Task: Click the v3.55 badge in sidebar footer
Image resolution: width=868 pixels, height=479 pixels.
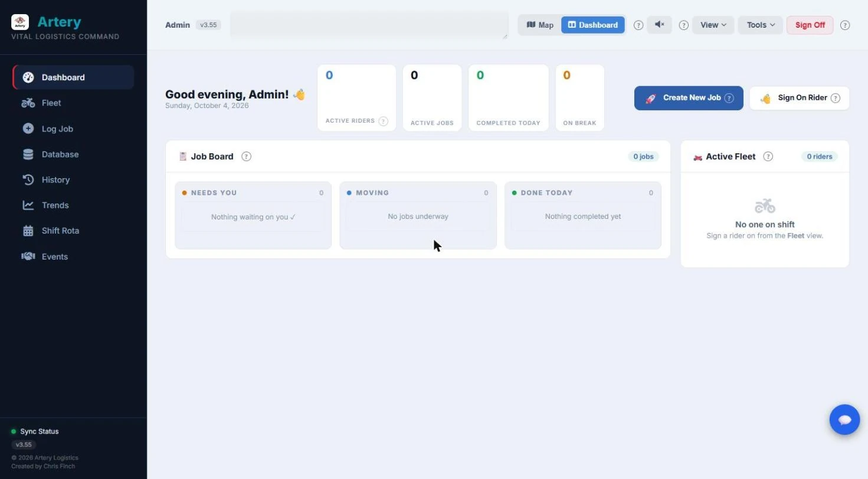Action: pos(24,445)
